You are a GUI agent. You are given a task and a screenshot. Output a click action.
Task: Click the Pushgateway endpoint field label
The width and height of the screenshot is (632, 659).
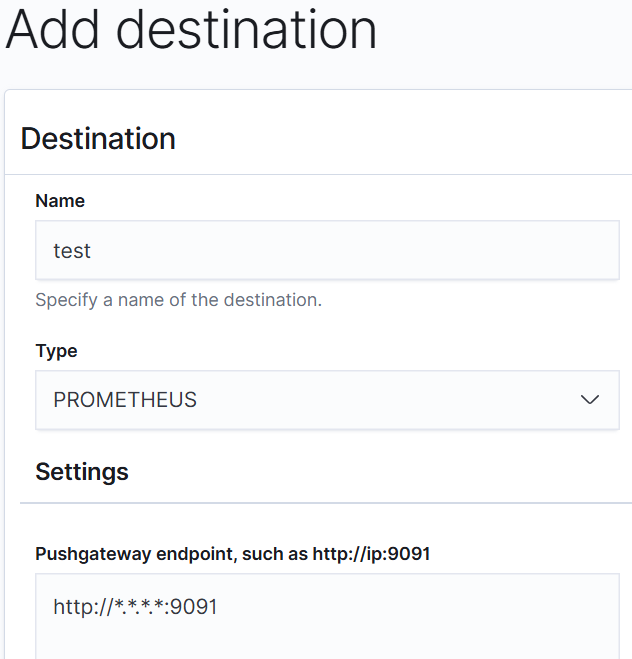233,554
